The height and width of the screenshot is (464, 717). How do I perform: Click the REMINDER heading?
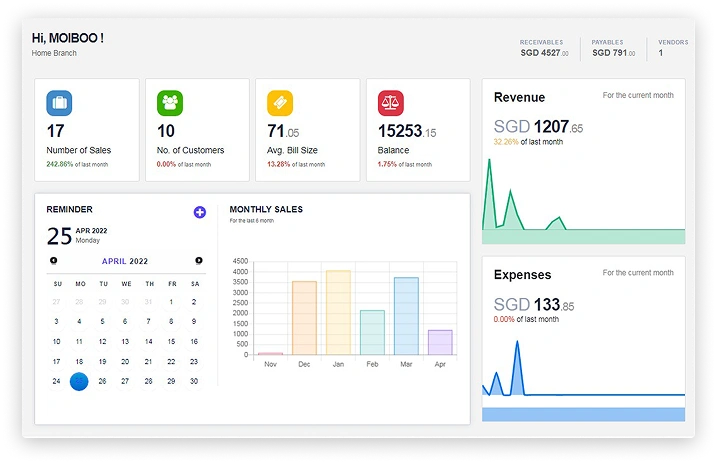click(70, 209)
